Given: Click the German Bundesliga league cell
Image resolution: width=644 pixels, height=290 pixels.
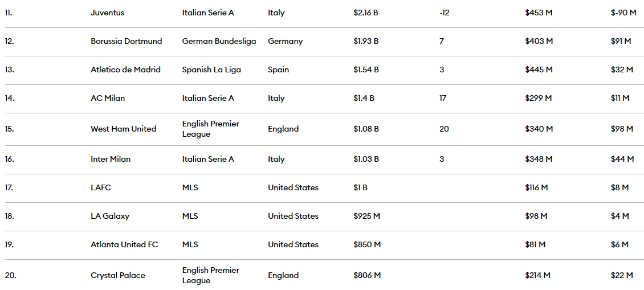Looking at the screenshot, I should point(219,41).
